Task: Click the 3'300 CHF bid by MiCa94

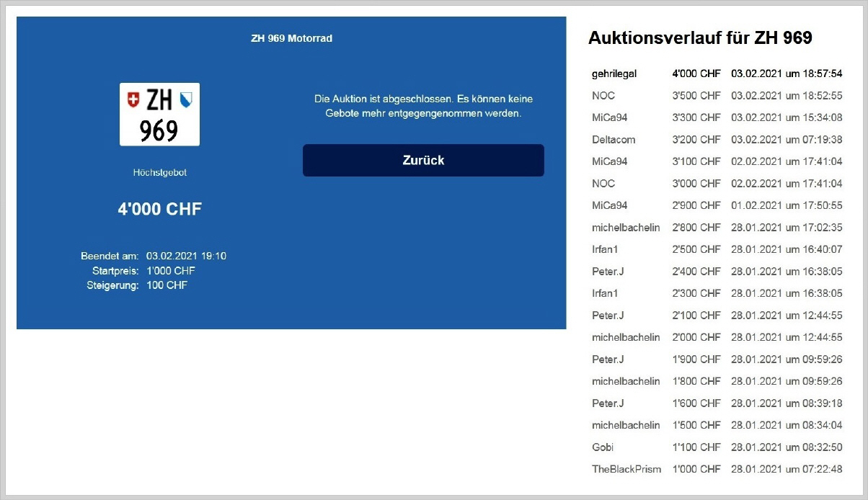Action: pyautogui.click(x=696, y=117)
